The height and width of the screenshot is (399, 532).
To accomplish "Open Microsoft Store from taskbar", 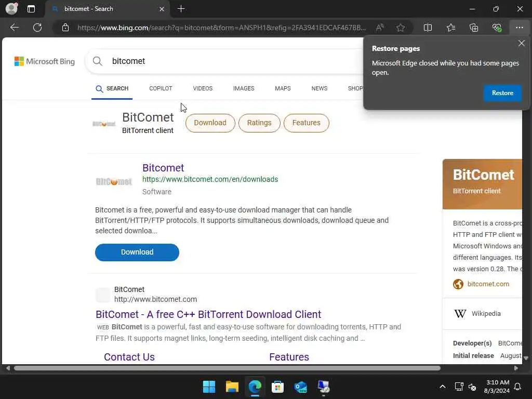I will (x=277, y=387).
